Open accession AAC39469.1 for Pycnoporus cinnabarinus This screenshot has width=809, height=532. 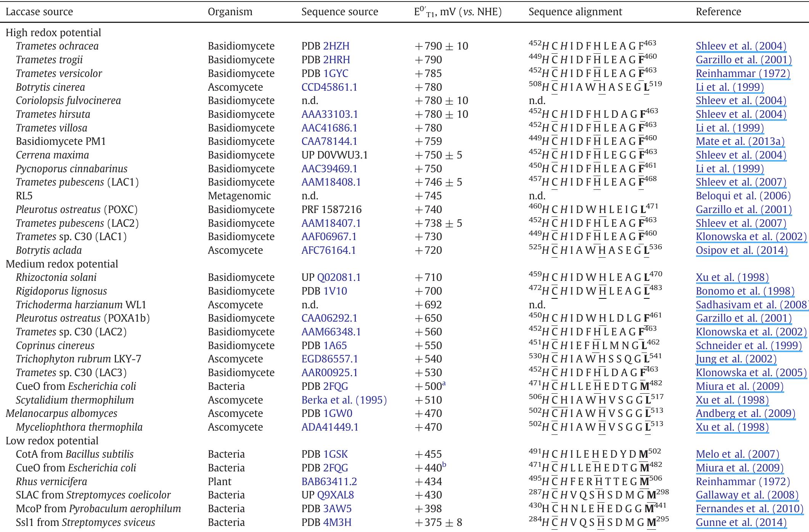click(329, 169)
